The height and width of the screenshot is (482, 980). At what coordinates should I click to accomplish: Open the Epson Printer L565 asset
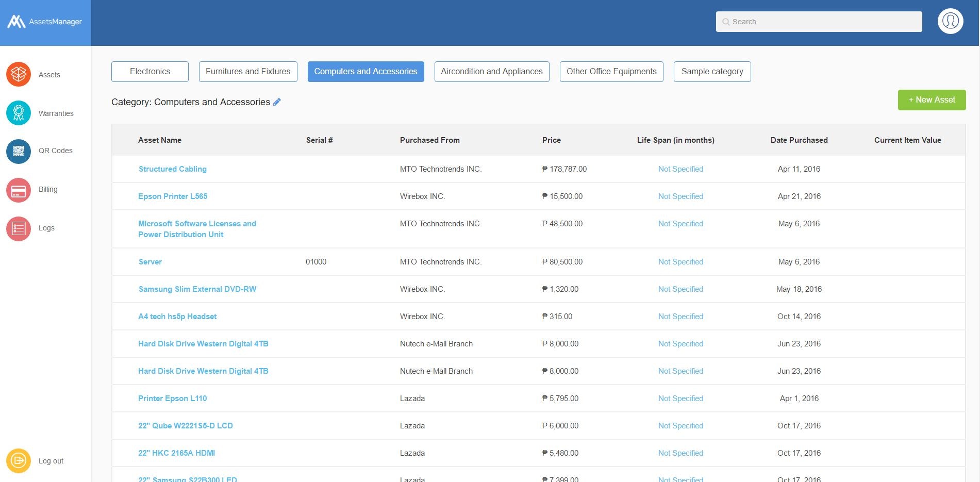pos(172,196)
